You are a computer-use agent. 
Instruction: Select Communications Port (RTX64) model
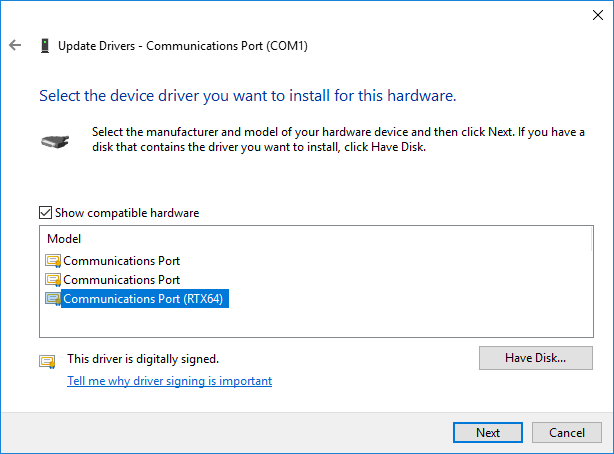tap(143, 299)
